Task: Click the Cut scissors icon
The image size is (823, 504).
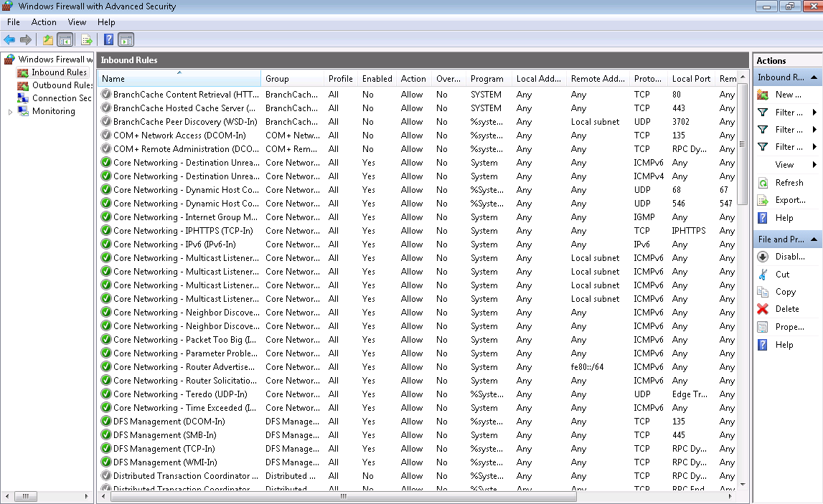Action: pos(763,275)
